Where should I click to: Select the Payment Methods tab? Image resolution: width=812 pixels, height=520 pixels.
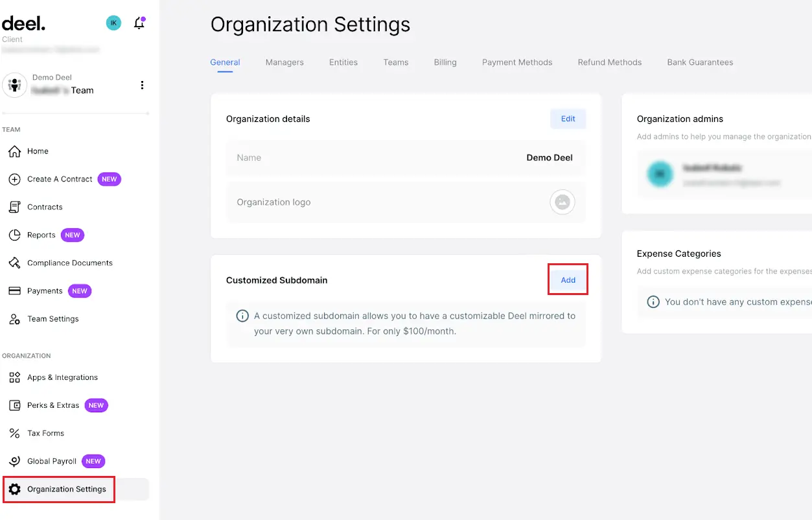coord(517,62)
